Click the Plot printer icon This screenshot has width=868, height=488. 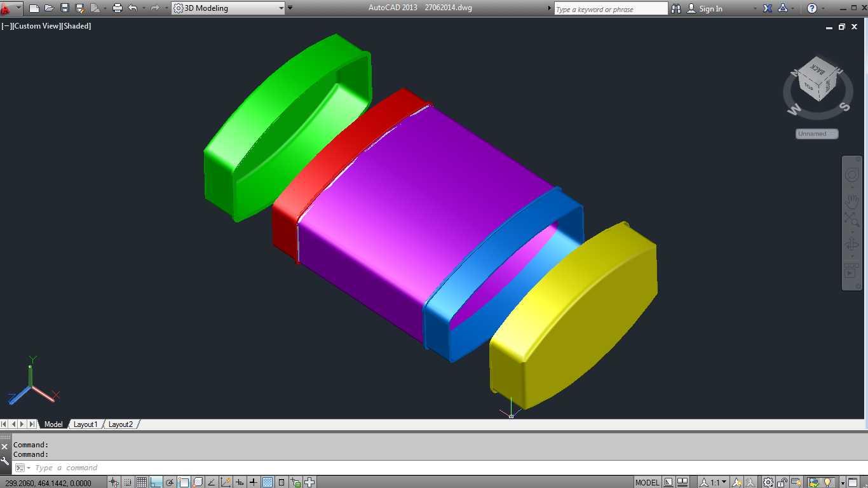[117, 8]
